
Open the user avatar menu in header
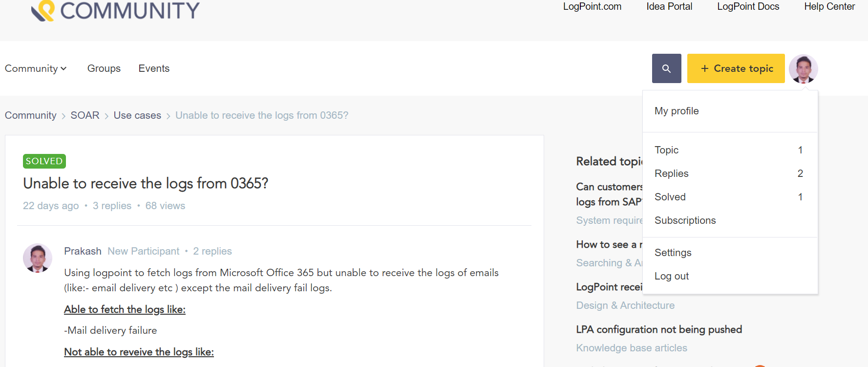[x=803, y=68]
